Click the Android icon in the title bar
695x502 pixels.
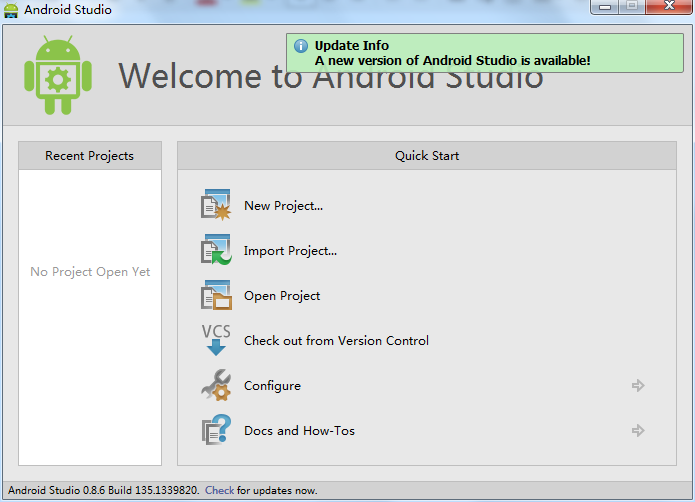coord(11,10)
